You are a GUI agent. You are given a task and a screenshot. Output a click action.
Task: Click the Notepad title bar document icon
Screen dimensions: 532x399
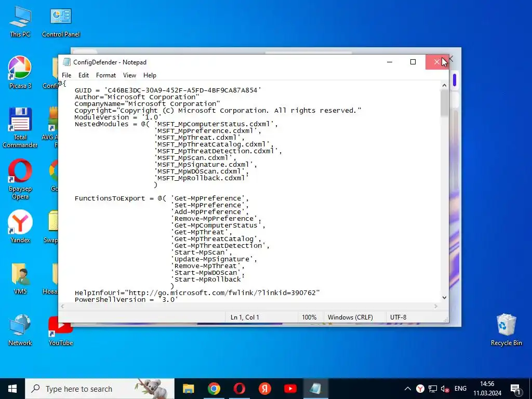(x=67, y=62)
